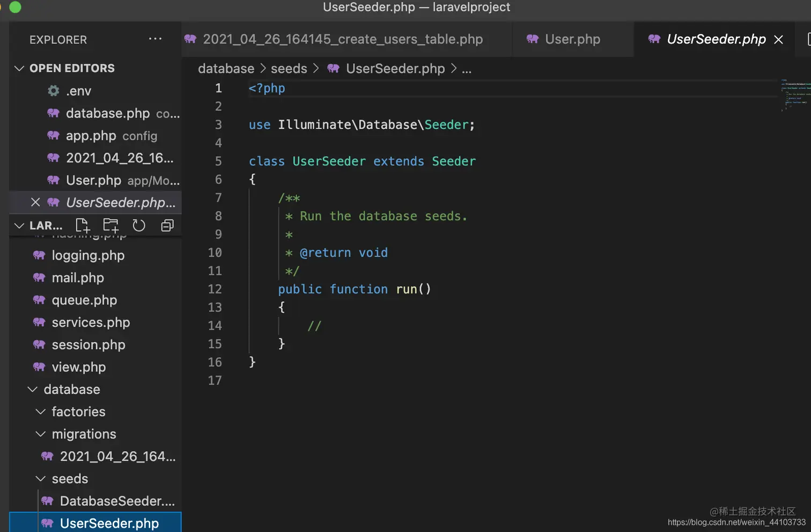Collapse the migrations folder
The width and height of the screenshot is (811, 532).
[41, 434]
